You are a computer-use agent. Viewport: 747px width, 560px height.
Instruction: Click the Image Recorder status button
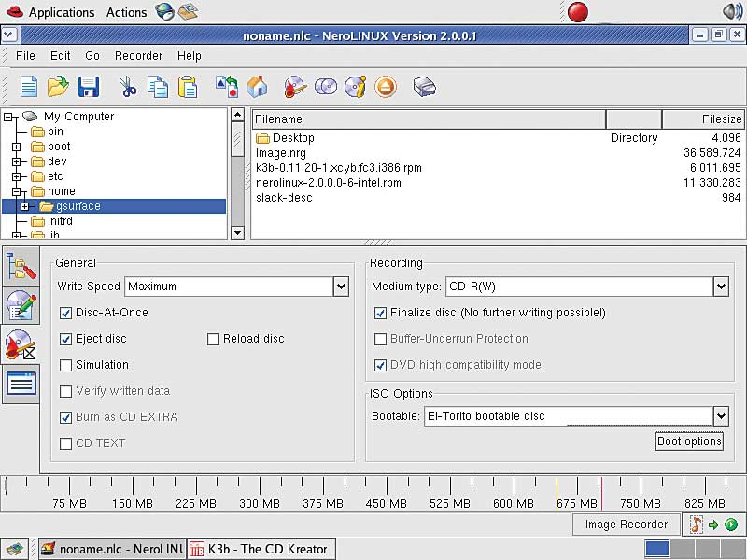[x=626, y=525]
